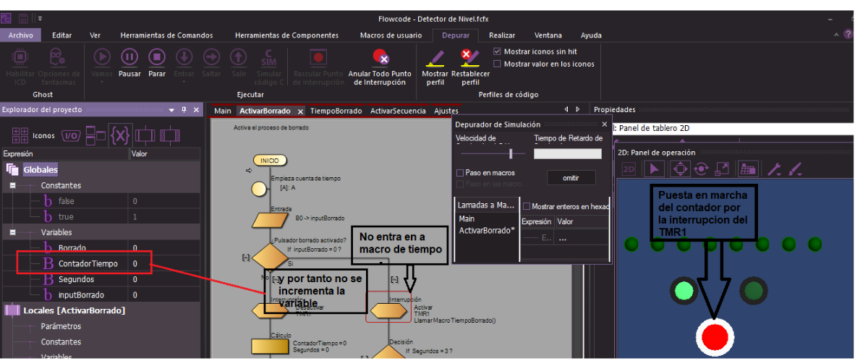868x361 pixels.
Task: Close the Depurador de Simulación window
Action: pos(604,124)
